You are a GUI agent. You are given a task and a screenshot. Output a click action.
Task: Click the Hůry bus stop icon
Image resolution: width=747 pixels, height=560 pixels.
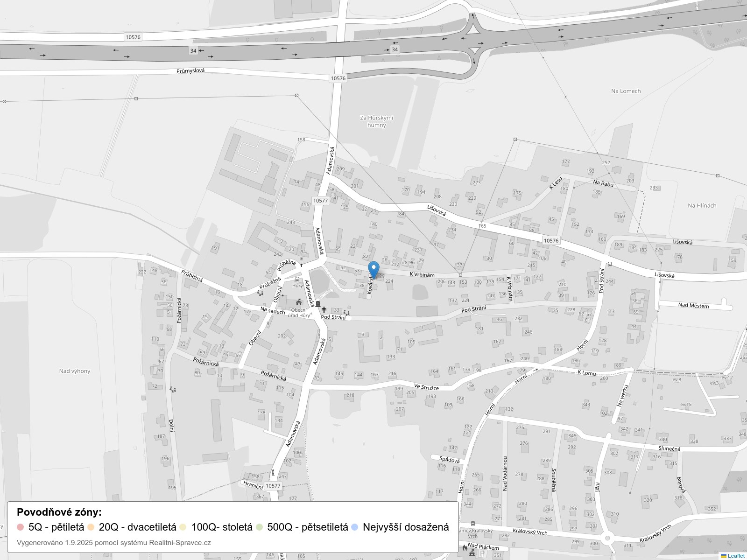(x=297, y=279)
